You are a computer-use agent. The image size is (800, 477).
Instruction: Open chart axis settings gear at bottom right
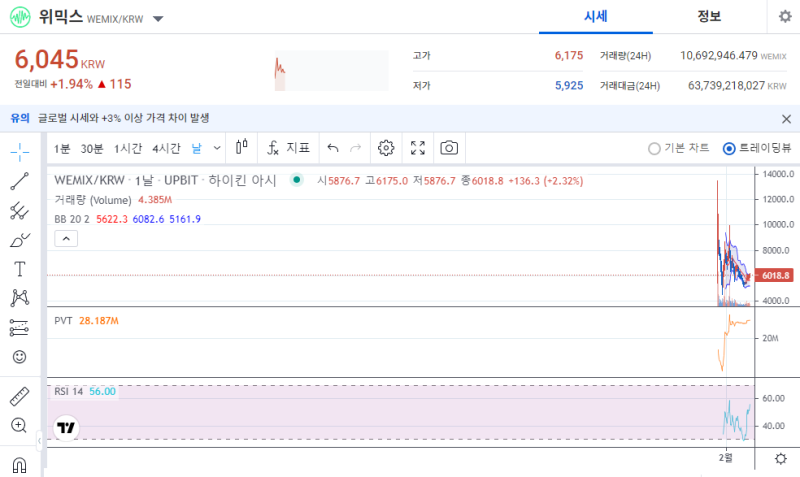(781, 458)
